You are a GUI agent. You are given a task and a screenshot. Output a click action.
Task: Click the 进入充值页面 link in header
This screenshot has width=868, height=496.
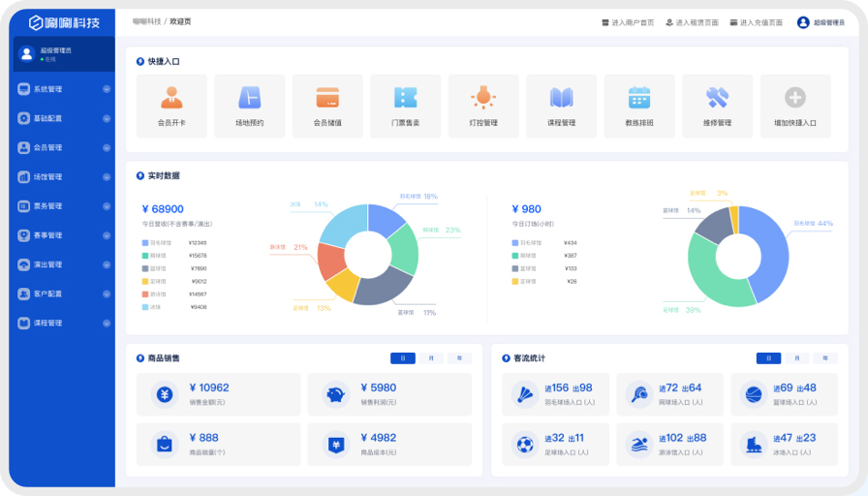756,22
